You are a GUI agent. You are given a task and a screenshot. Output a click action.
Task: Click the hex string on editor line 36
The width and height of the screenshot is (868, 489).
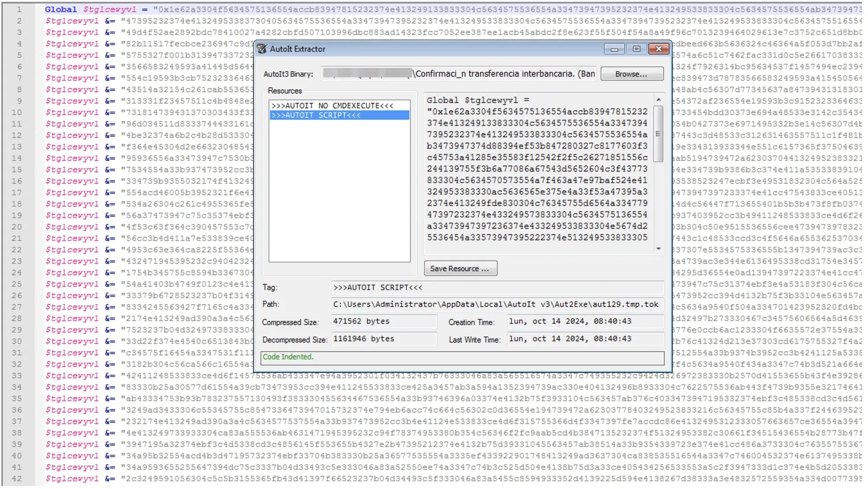pyautogui.click(x=491, y=410)
